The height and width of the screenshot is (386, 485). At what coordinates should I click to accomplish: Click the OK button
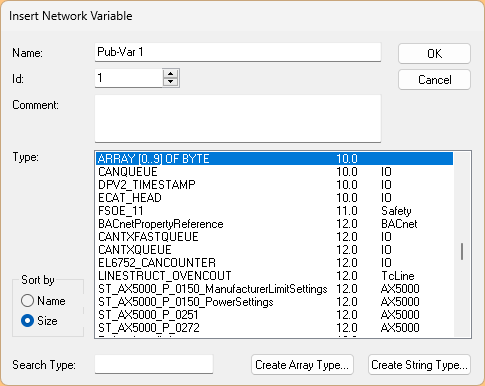(x=434, y=53)
